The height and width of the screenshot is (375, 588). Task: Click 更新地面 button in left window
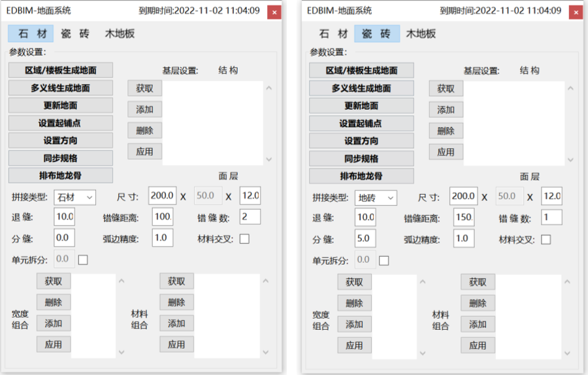coord(60,105)
